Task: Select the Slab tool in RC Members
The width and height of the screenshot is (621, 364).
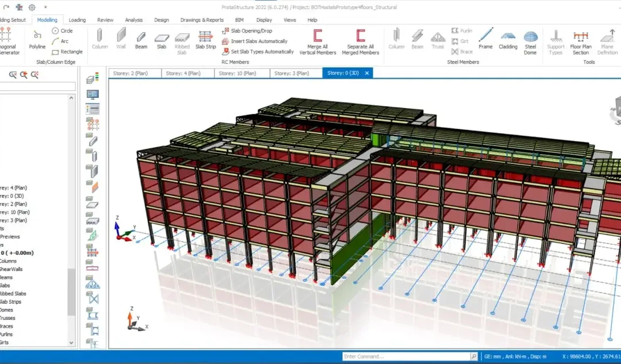Action: point(162,40)
